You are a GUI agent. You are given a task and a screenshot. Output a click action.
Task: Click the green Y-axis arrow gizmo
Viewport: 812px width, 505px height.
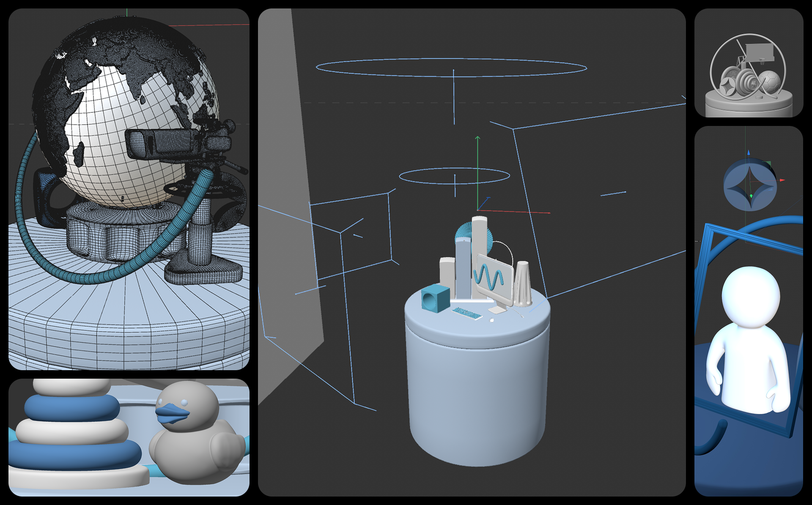point(477,139)
